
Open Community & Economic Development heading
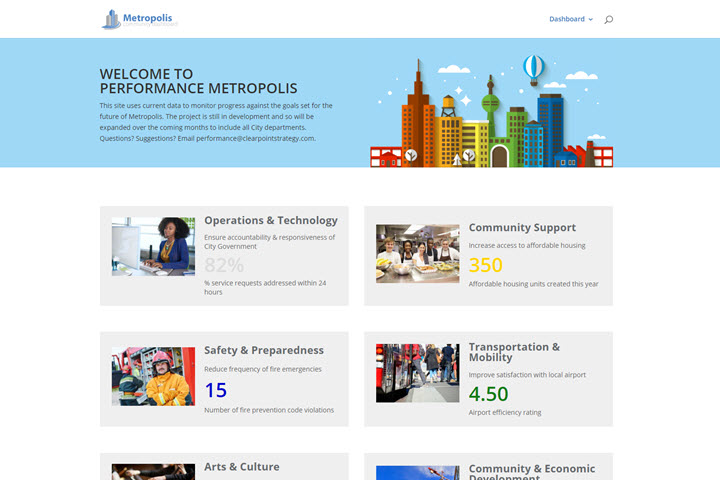click(x=531, y=471)
